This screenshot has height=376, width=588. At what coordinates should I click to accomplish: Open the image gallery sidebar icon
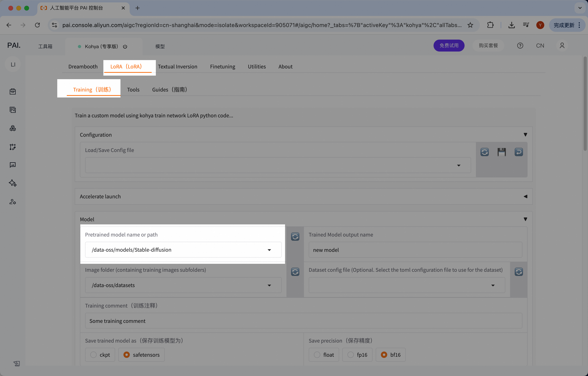pos(13,110)
